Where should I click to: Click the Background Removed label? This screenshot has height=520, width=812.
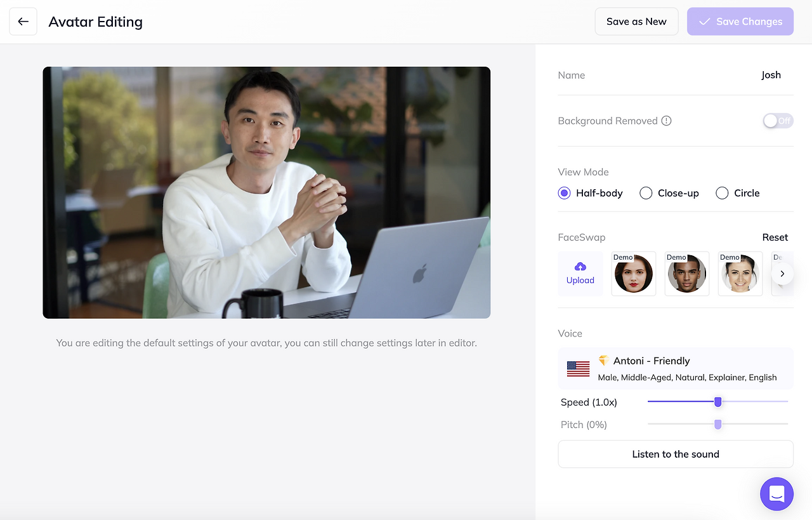(608, 121)
